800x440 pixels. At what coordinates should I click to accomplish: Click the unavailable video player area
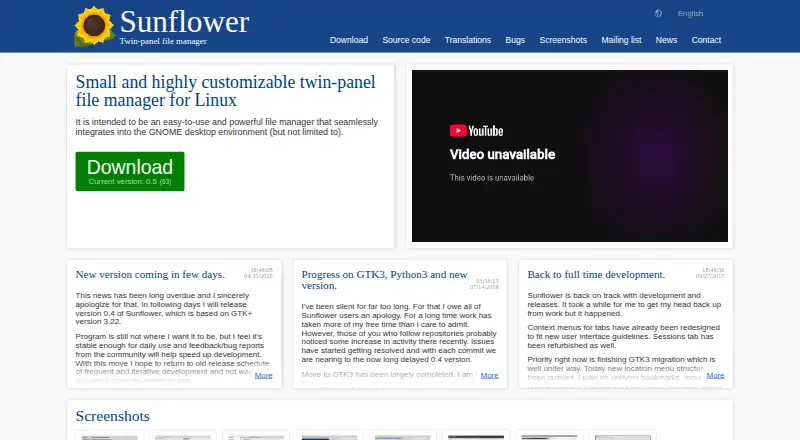click(x=570, y=156)
